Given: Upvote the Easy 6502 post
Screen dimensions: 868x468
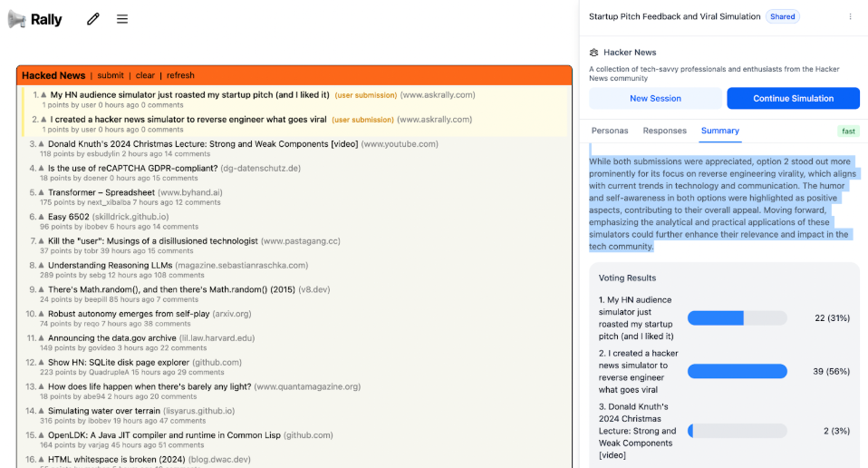Looking at the screenshot, I should coord(42,217).
